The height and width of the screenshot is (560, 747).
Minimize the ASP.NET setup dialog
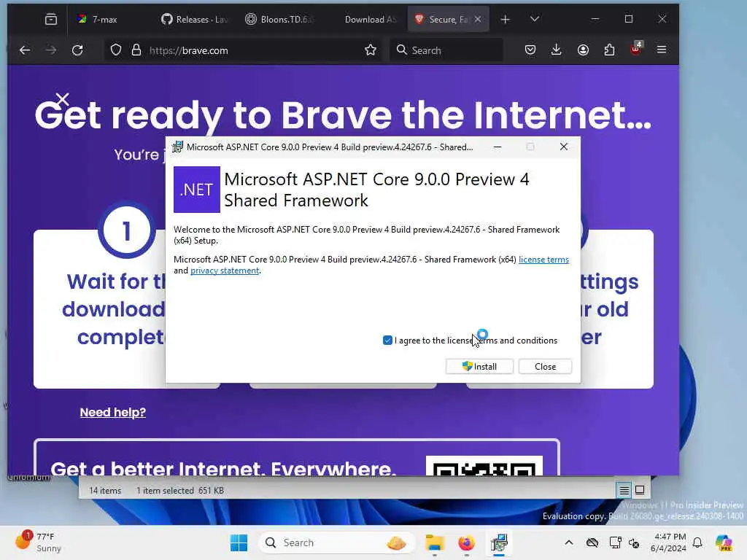pos(498,147)
